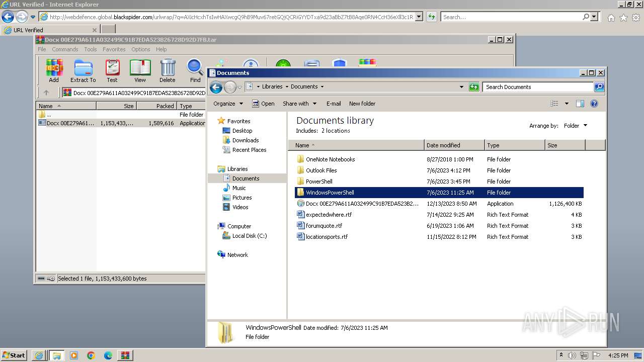Click volume speaker icon in system tray
Screen dimensions: 644x362
pos(572,355)
